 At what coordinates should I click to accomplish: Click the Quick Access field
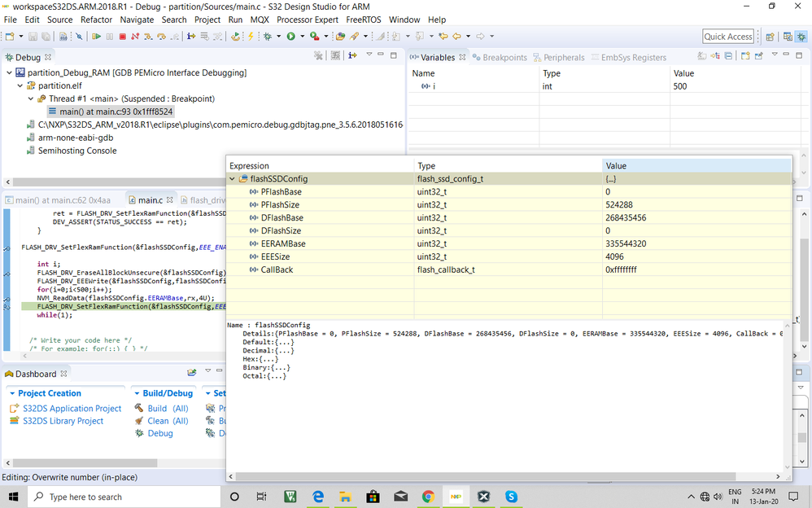(x=727, y=37)
